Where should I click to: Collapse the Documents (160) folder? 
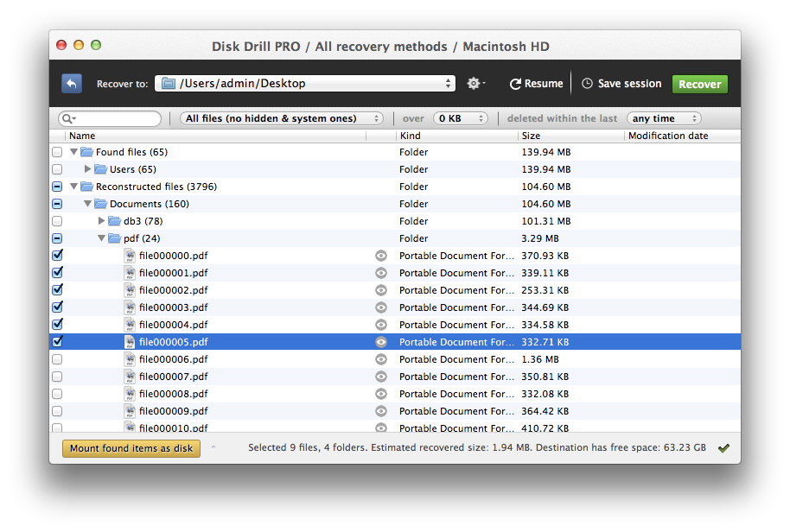coord(87,203)
